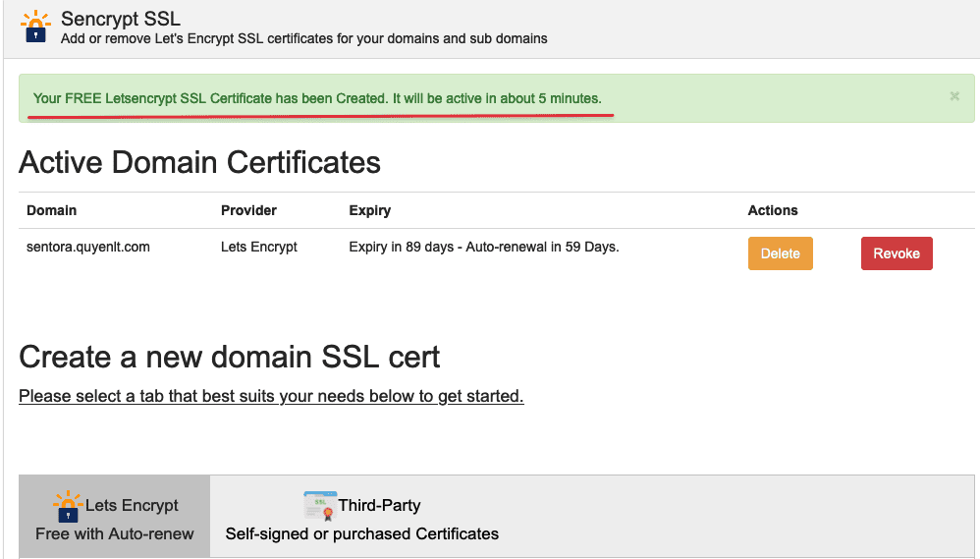Click the Provider column header
Screen dimensions: 980x559
(248, 210)
